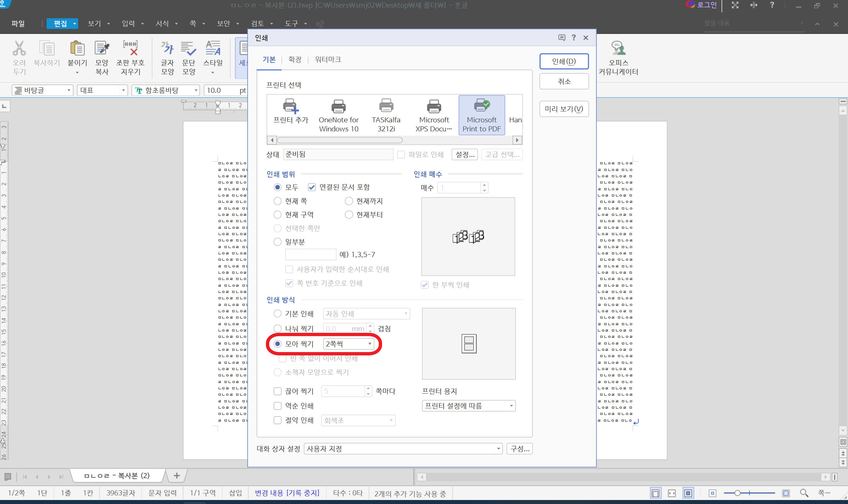Select the Microsoft Print to PDF printer

[481, 115]
